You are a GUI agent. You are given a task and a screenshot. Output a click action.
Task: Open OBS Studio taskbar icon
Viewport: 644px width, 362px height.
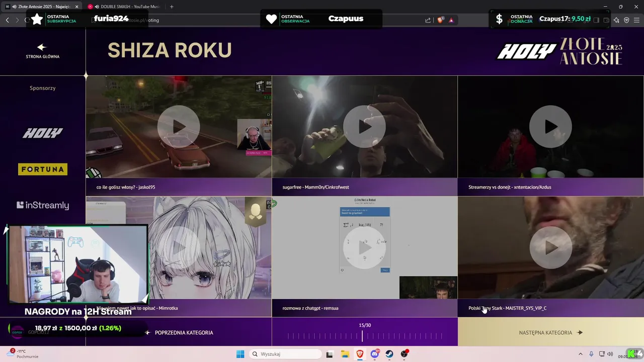tap(405, 354)
